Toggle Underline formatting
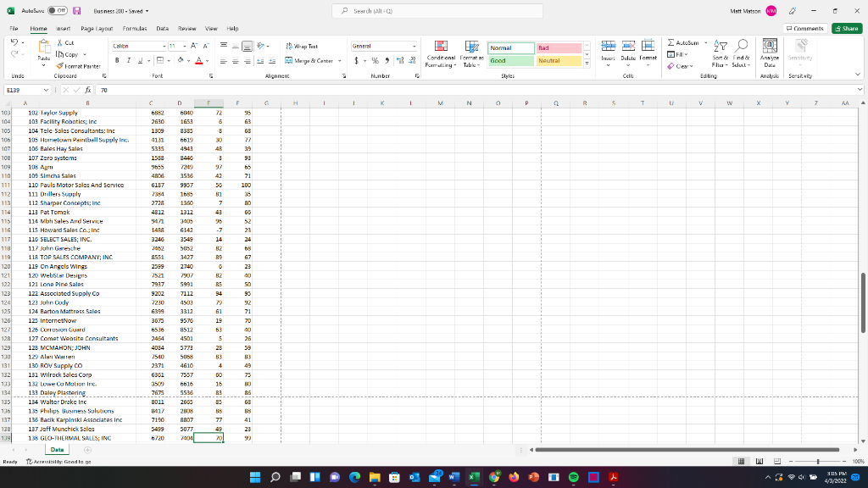 (x=140, y=61)
